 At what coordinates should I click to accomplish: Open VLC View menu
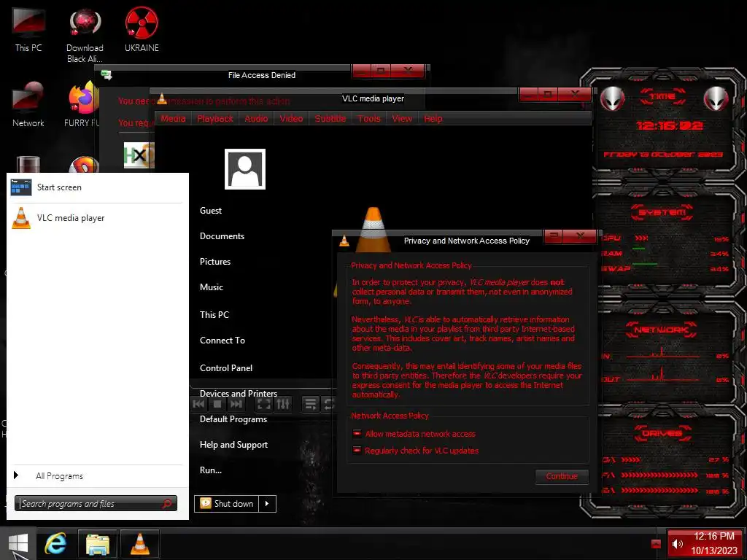[x=402, y=119]
